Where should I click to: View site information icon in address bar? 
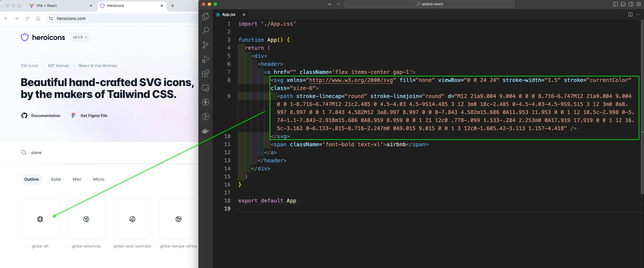(x=51, y=18)
